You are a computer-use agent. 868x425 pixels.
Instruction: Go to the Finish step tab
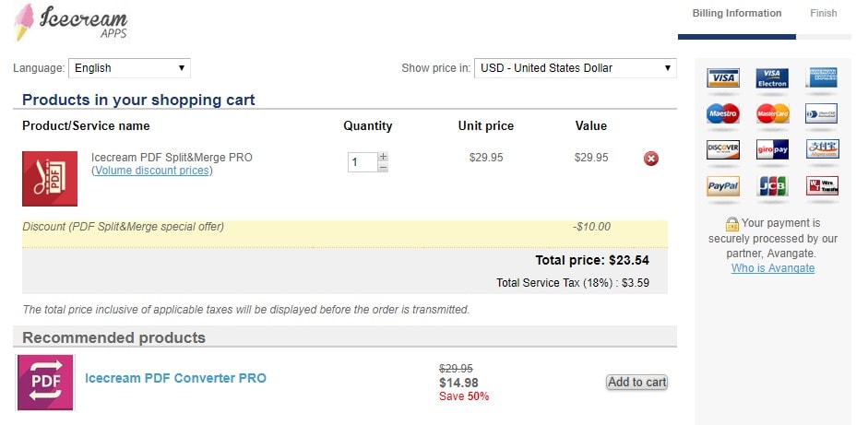[823, 13]
